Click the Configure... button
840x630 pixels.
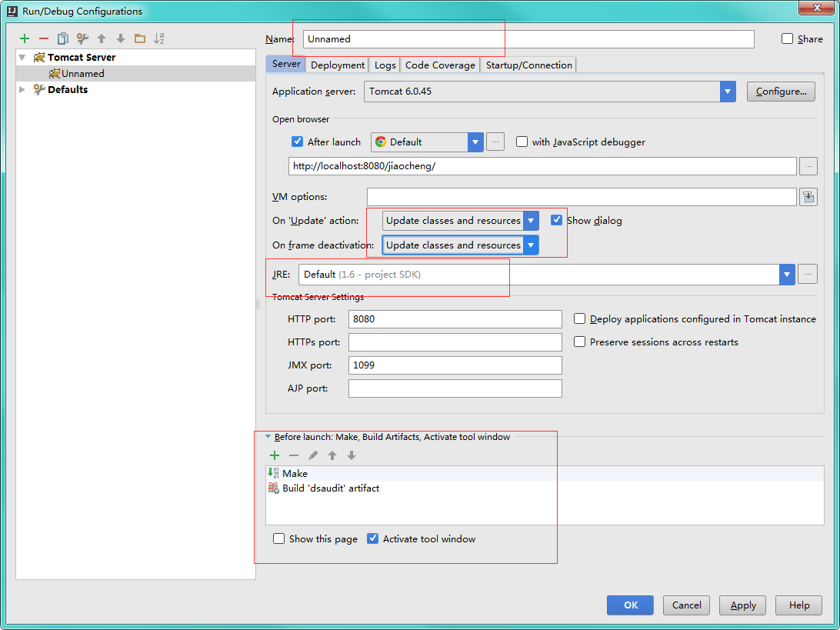[x=781, y=92]
